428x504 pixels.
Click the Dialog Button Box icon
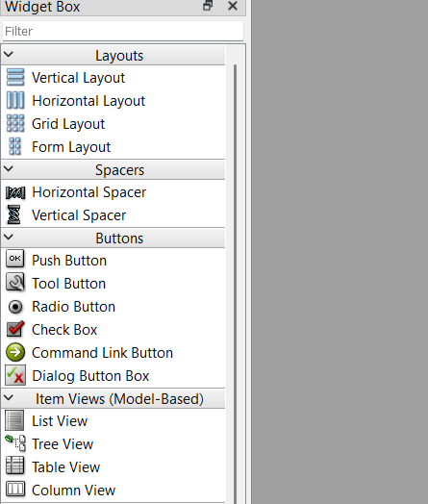pos(15,375)
